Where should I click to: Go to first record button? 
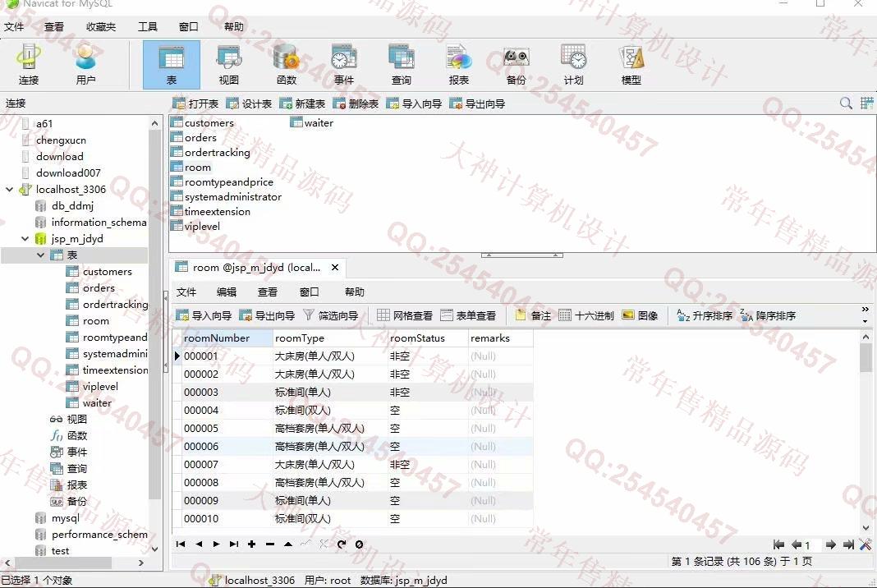click(x=181, y=544)
